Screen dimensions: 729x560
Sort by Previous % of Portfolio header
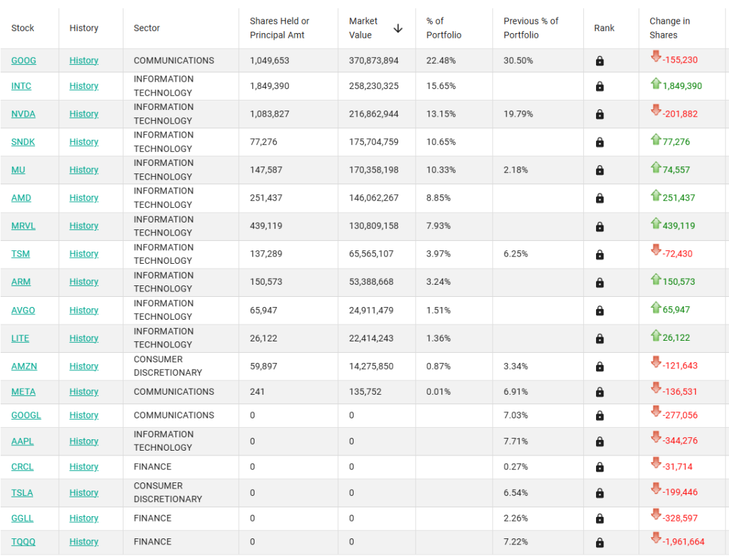531,28
